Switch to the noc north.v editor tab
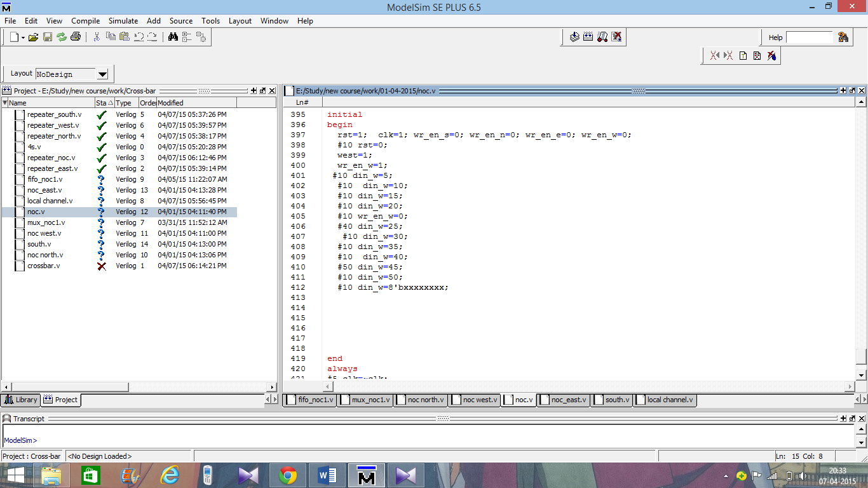 click(420, 400)
